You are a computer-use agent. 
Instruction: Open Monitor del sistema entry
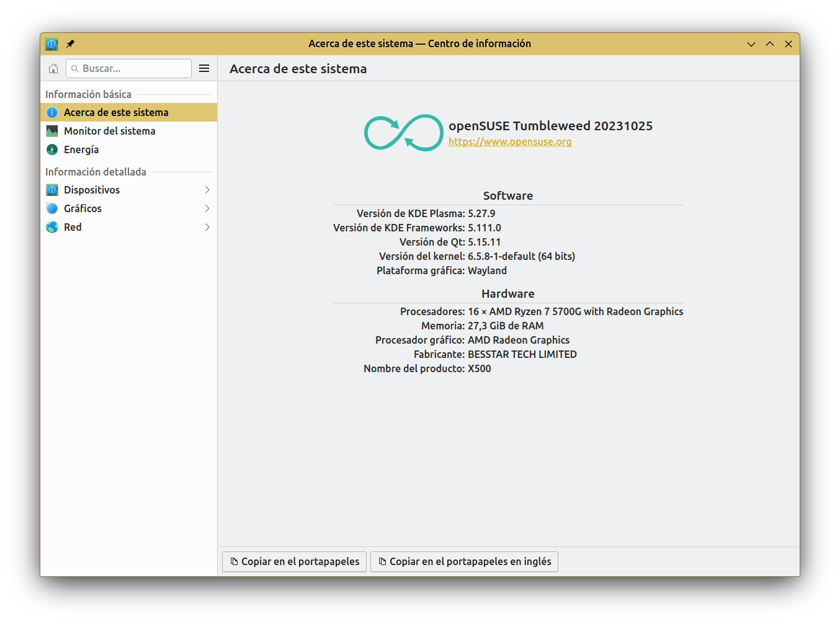coord(129,131)
